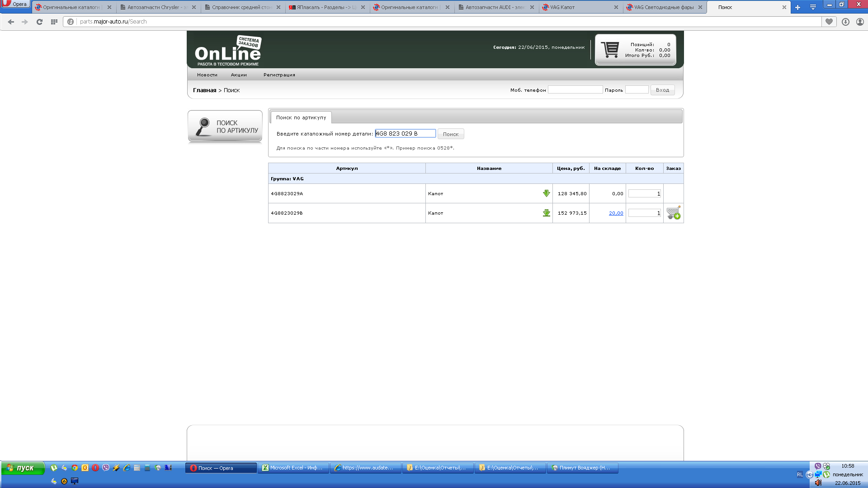Open the Speed Dial grid icon
Screen dimensions: 868x488
click(x=54, y=22)
